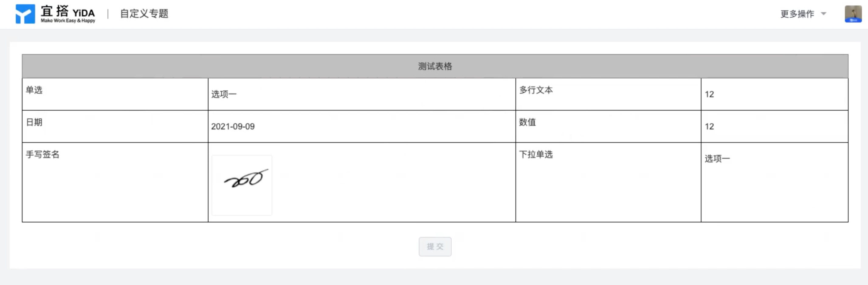This screenshot has width=868, height=285.
Task: Click the 宜搭 YiDA brand text
Action: 68,14
